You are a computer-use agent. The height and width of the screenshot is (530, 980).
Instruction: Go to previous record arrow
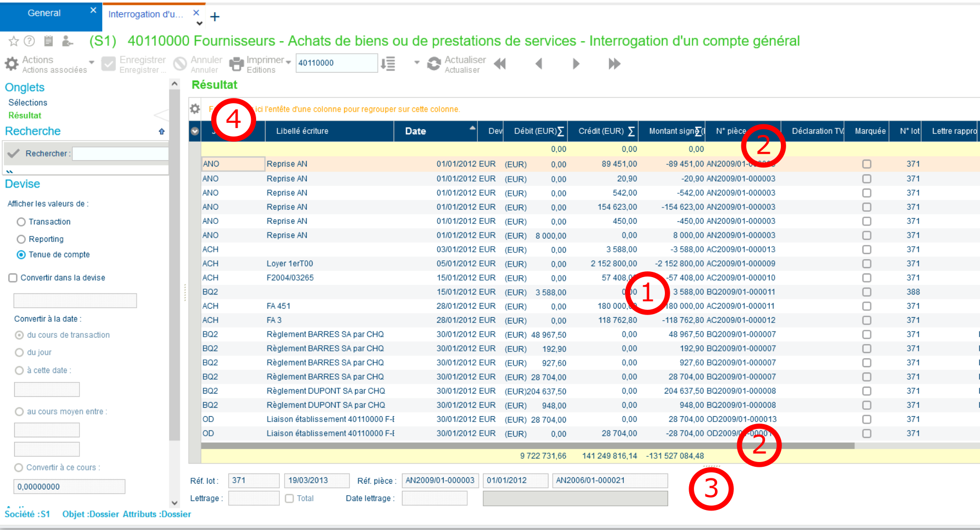pos(538,64)
